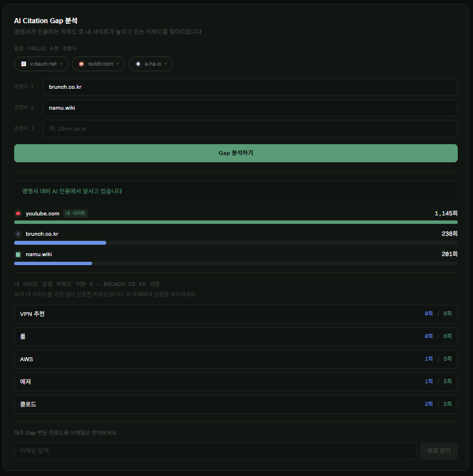Screen dimensions: 473x476
Task: Add v.daum.net using its plus sign
Action: coord(61,64)
